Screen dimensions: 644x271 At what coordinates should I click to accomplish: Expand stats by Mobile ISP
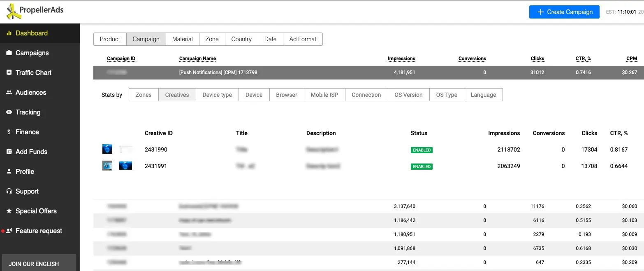click(324, 94)
